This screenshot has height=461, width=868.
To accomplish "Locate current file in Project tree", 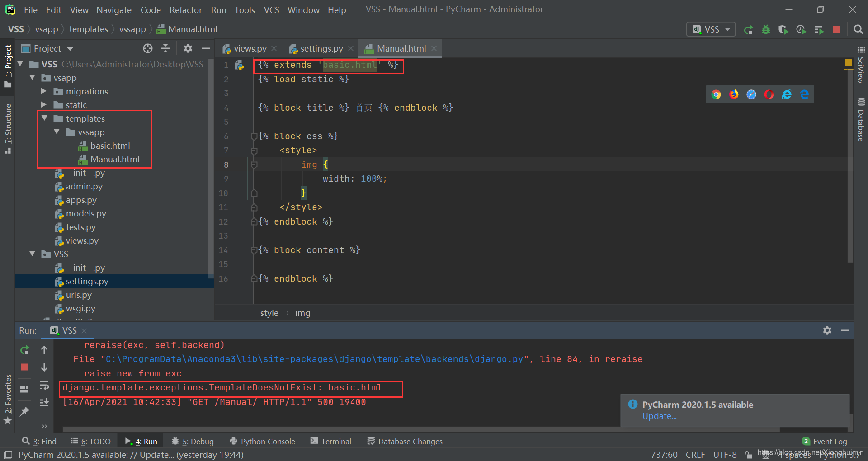I will pyautogui.click(x=148, y=48).
